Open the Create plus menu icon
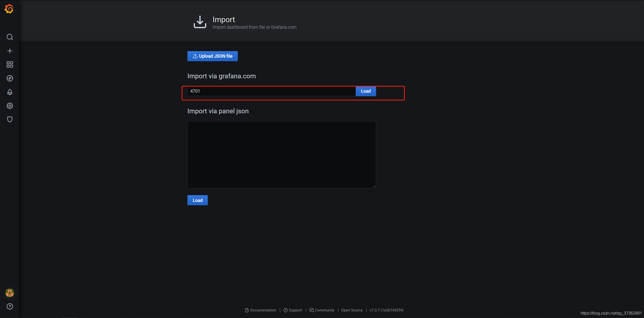 10,51
